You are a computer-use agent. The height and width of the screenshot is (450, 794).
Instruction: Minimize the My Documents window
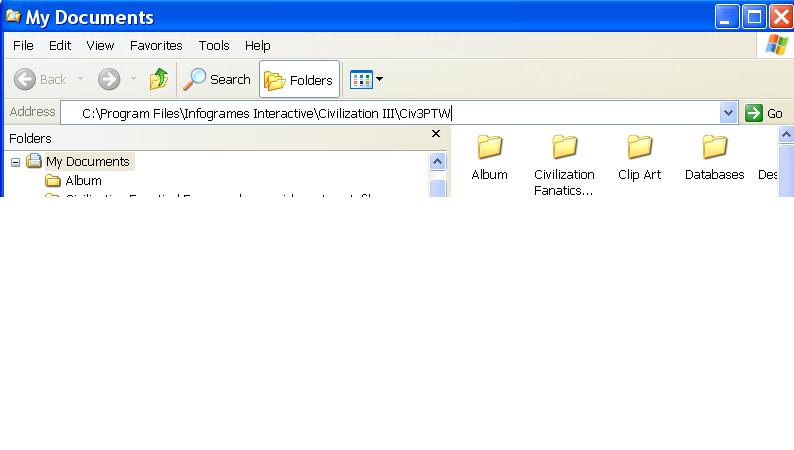tap(727, 17)
